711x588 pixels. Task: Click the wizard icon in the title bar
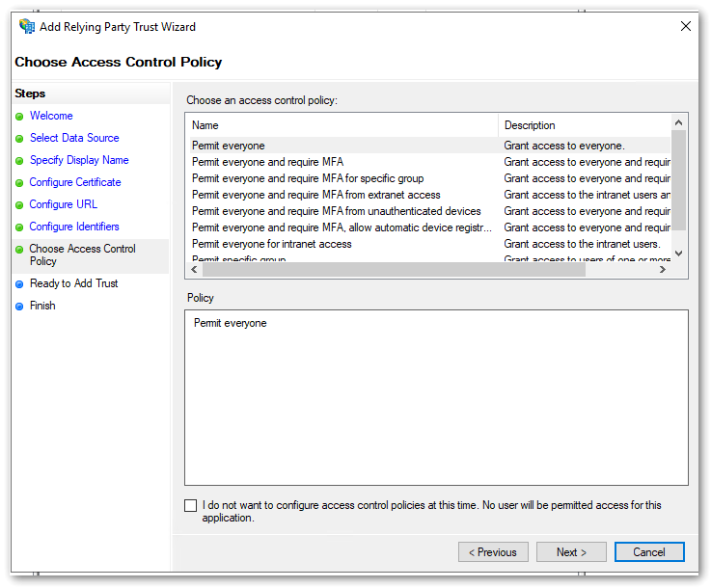[27, 27]
